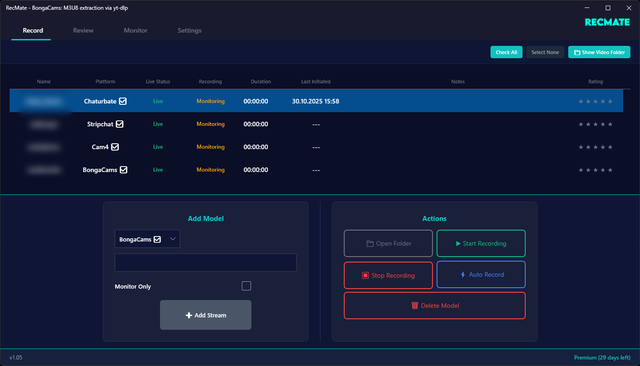Click the v1.05 version label
The height and width of the screenshot is (366, 640).
(16, 357)
